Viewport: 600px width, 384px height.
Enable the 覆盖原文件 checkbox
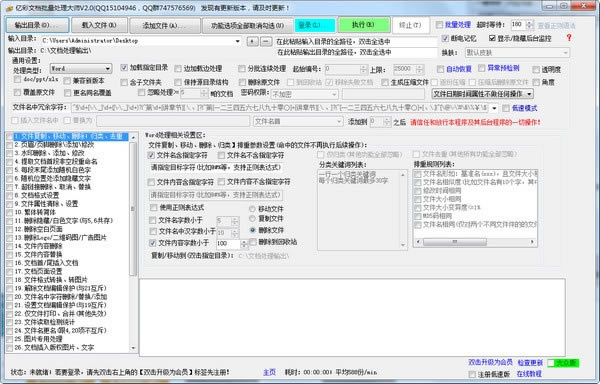(17, 92)
